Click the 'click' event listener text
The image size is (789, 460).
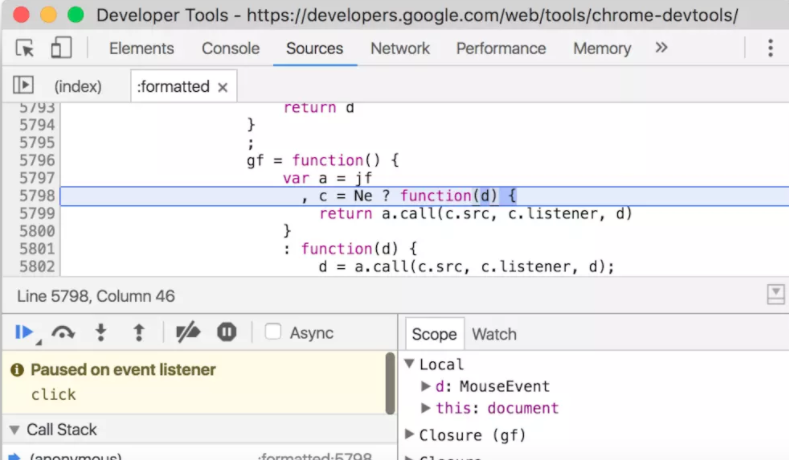tap(53, 395)
